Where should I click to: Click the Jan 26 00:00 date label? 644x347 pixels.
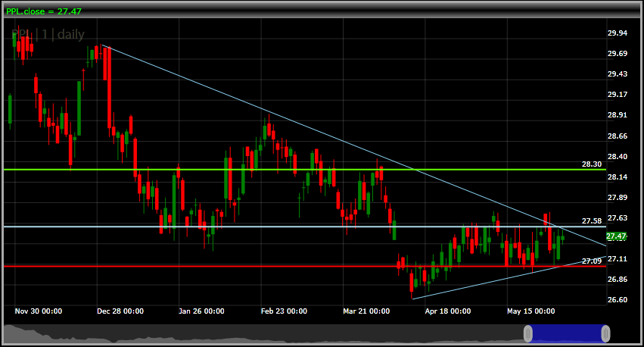click(x=201, y=311)
